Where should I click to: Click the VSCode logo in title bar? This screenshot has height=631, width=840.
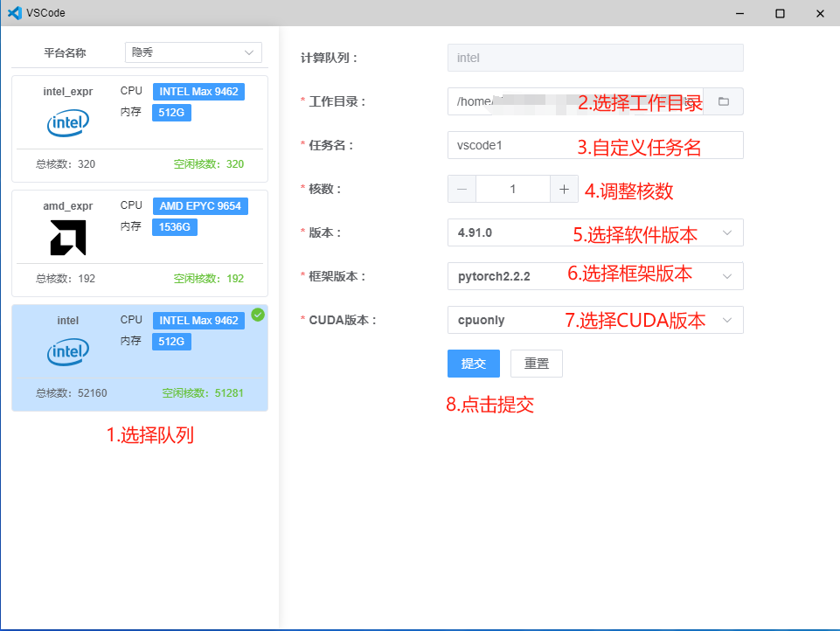[x=15, y=13]
